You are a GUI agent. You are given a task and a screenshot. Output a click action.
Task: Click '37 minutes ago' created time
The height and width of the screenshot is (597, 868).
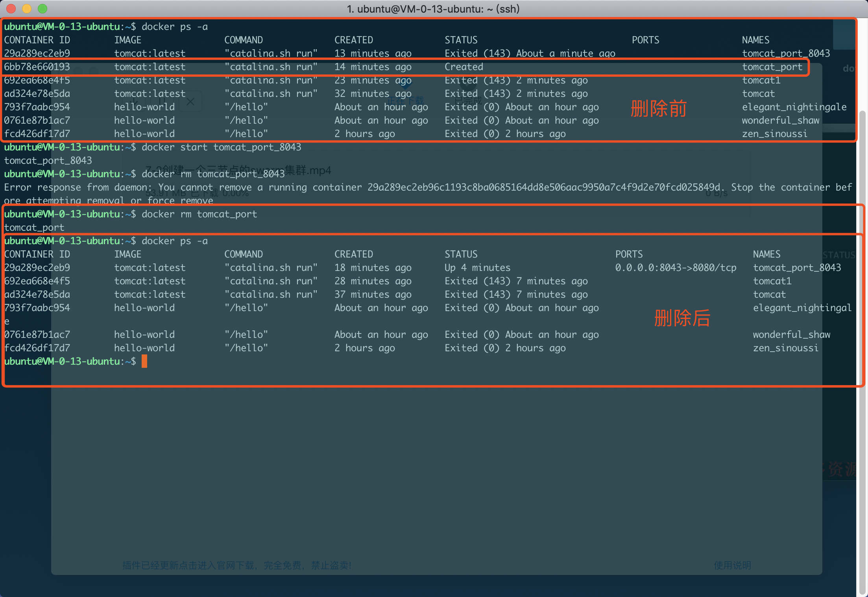tap(373, 294)
